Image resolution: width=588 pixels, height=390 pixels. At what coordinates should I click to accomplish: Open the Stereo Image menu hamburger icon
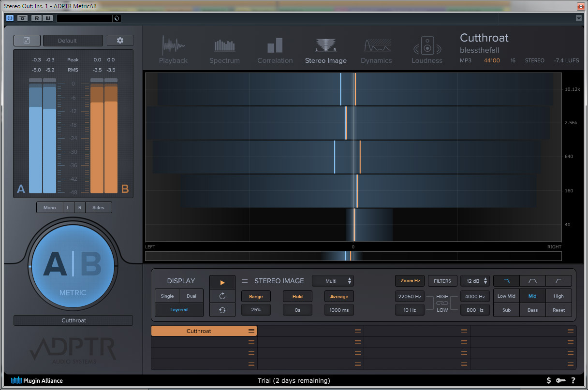point(245,281)
